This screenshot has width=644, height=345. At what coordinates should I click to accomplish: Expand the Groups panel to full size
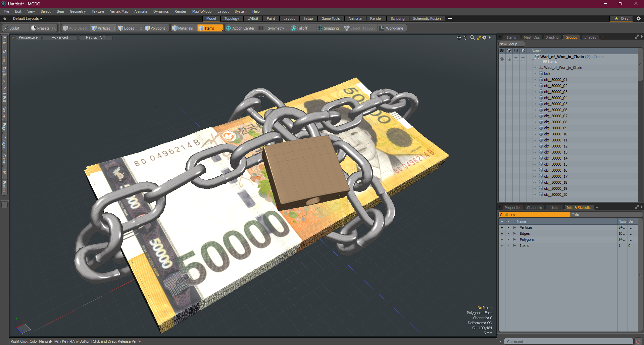[x=637, y=37]
